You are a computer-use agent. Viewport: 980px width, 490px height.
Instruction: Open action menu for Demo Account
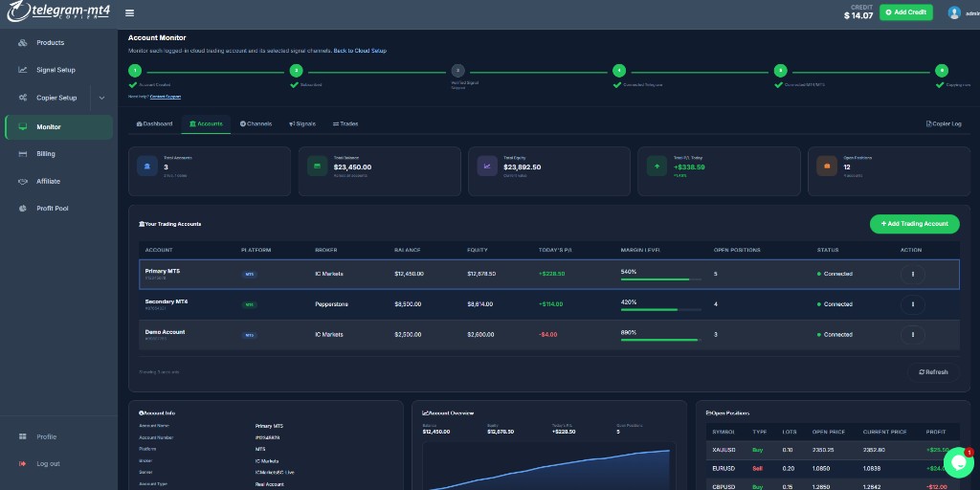click(912, 335)
